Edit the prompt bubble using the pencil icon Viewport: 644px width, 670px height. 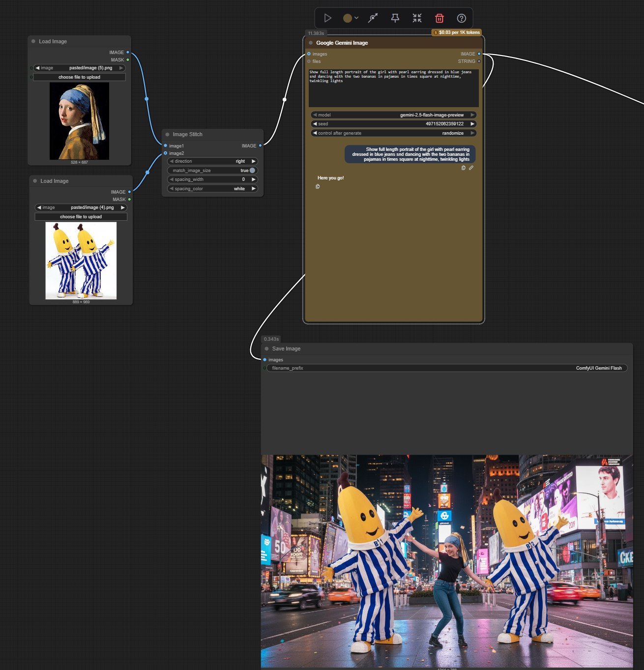coord(471,168)
